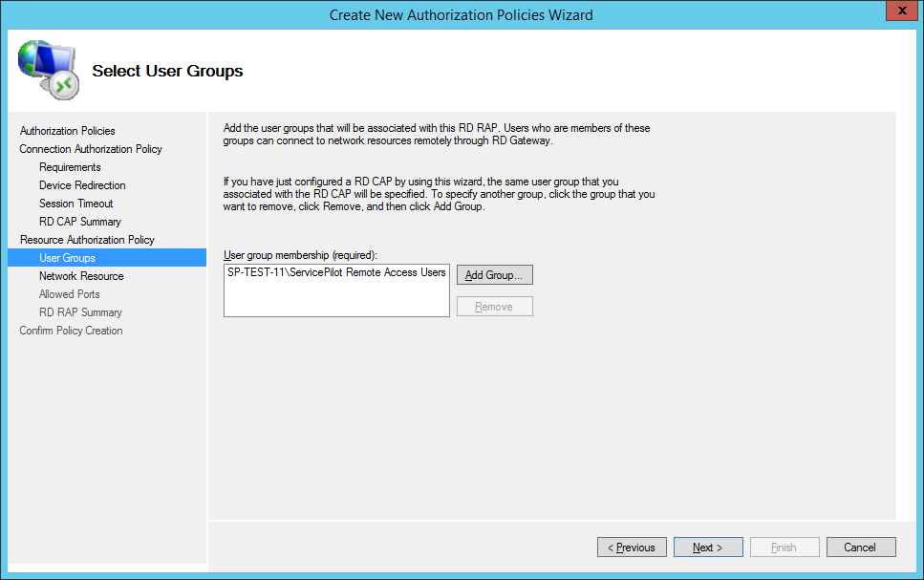This screenshot has width=924, height=580.
Task: Click the Allowed Ports step
Action: [x=69, y=294]
